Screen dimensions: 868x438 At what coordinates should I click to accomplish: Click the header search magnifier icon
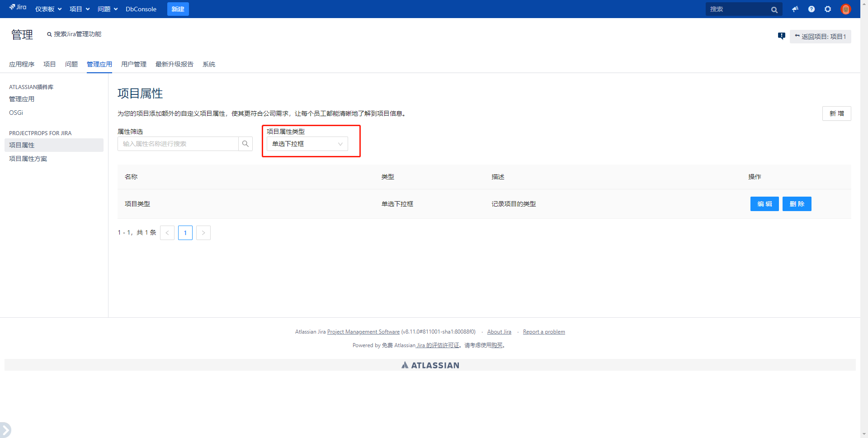click(x=774, y=9)
